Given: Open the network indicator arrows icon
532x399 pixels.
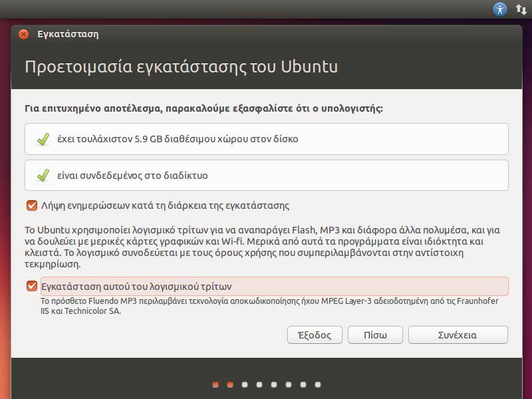Looking at the screenshot, I should (521, 9).
